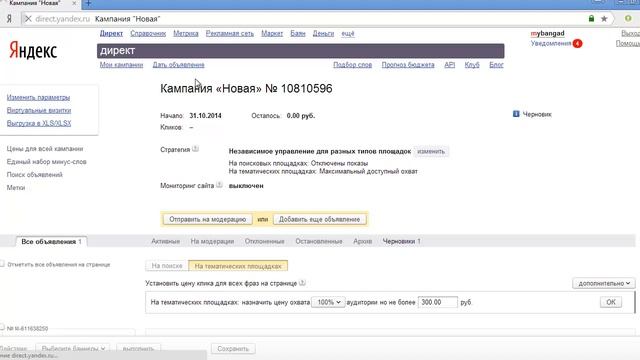Open help icon next to Мониторинг сайта
The width and height of the screenshot is (640, 360).
tap(219, 185)
